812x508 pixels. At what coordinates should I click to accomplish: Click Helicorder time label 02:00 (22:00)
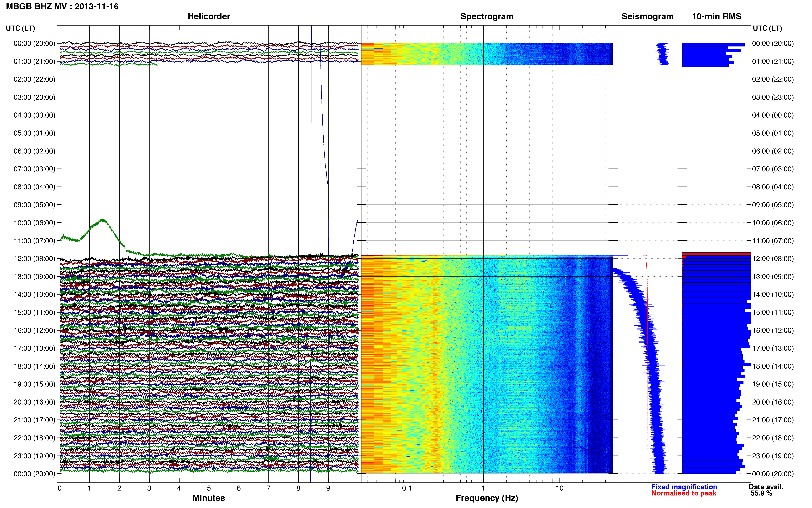click(34, 79)
